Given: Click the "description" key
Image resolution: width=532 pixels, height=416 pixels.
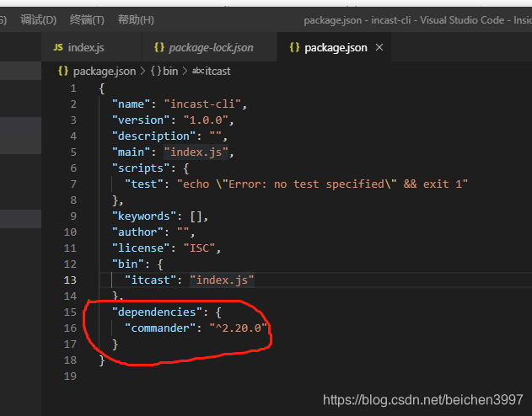Looking at the screenshot, I should point(153,136).
